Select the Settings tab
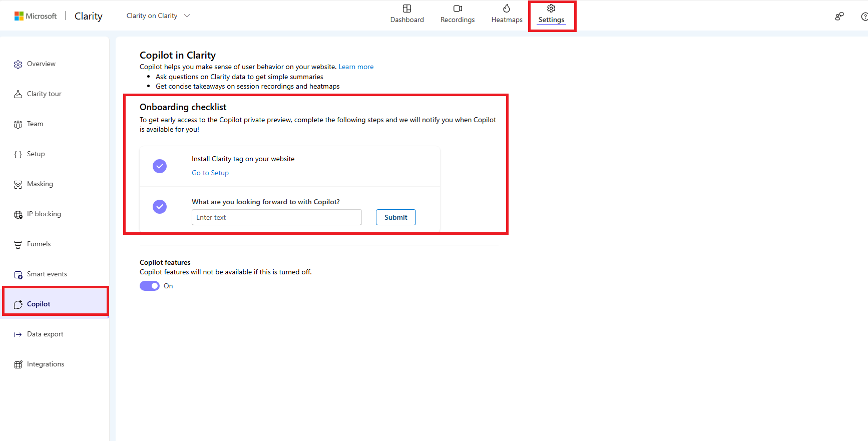The height and width of the screenshot is (441, 868). pyautogui.click(x=551, y=15)
